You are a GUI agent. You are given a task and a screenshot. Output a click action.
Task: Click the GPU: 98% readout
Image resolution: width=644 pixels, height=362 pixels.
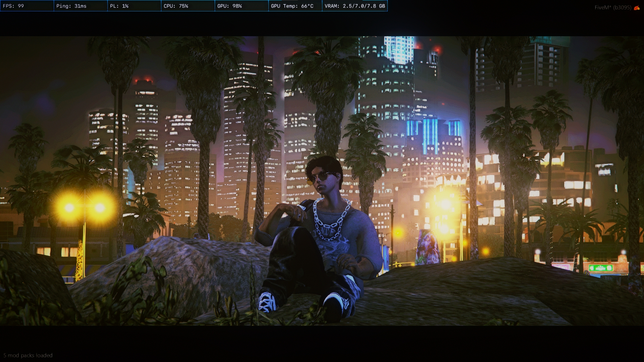pos(241,6)
